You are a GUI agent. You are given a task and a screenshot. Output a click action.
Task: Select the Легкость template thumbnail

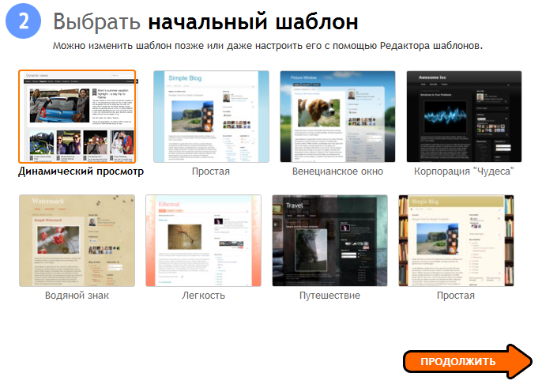pos(204,240)
